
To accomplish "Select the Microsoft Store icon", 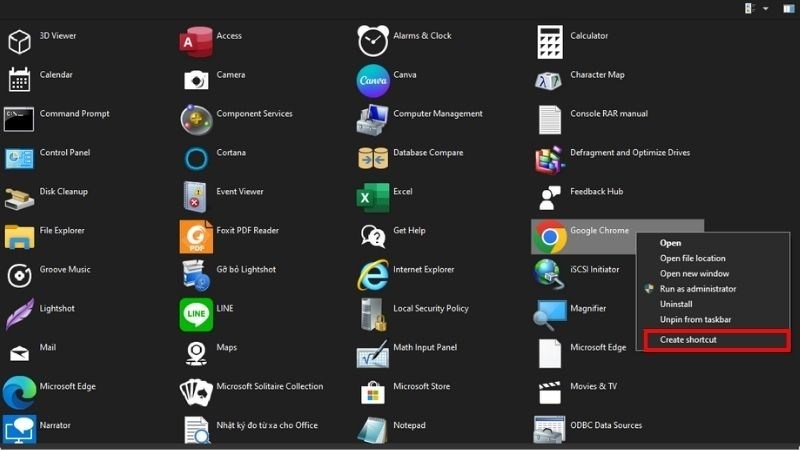I will (x=373, y=392).
